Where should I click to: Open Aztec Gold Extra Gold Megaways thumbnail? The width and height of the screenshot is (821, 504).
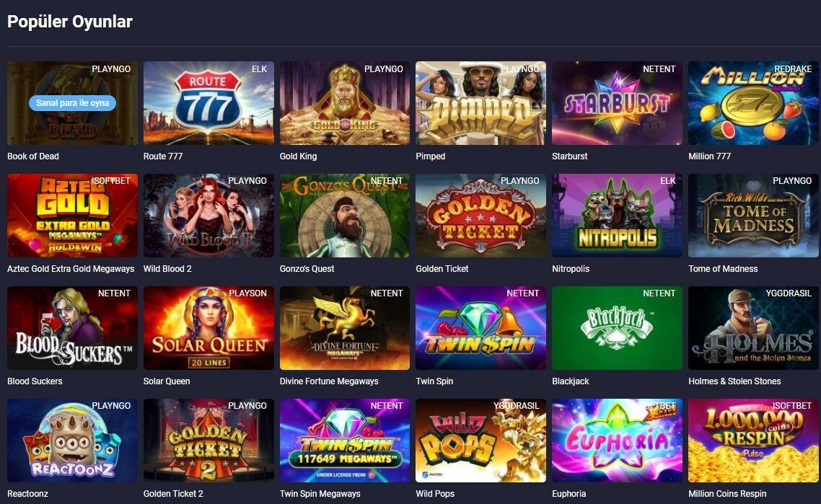(72, 216)
